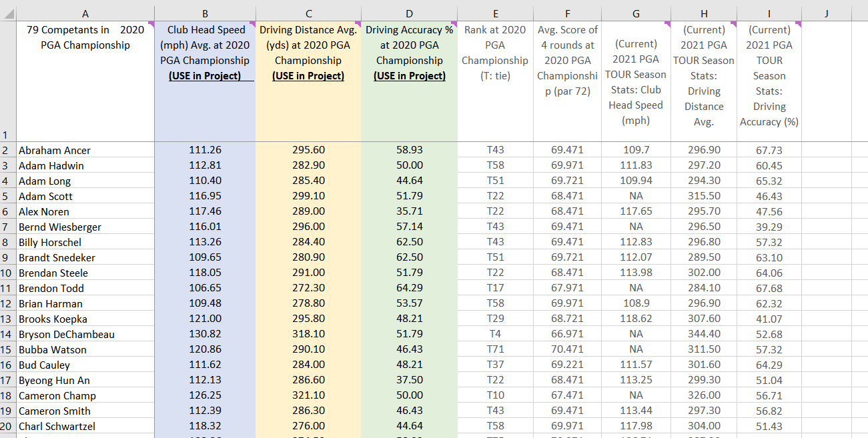Select column H header
This screenshot has width=868, height=438.
pos(704,13)
